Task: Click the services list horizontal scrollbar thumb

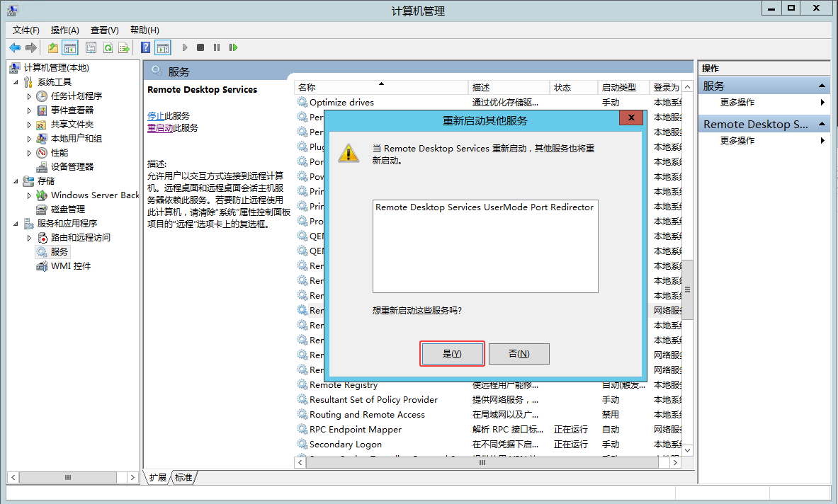Action: point(482,462)
